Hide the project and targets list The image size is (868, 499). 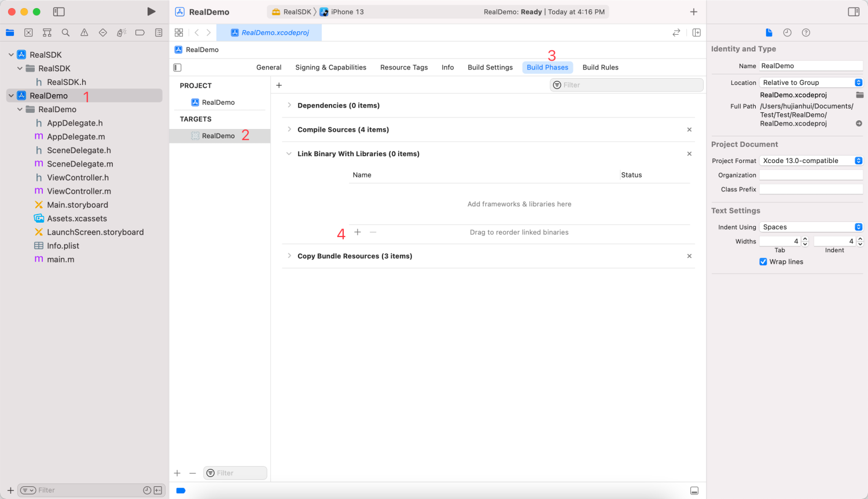click(178, 68)
